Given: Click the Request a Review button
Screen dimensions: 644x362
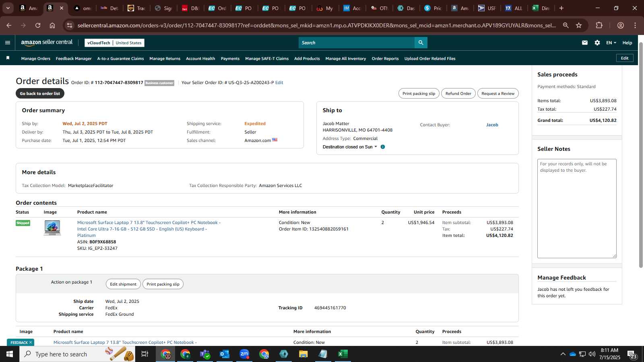Looking at the screenshot, I should click(498, 93).
